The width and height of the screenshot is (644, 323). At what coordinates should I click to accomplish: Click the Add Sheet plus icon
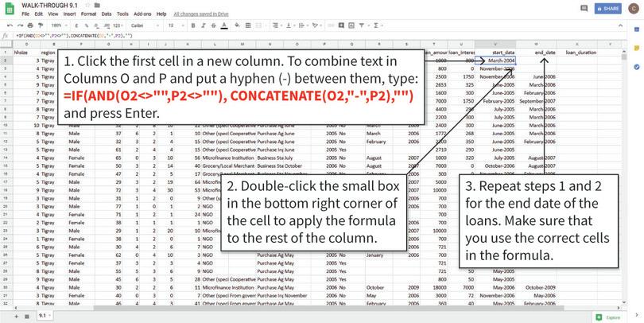17,317
